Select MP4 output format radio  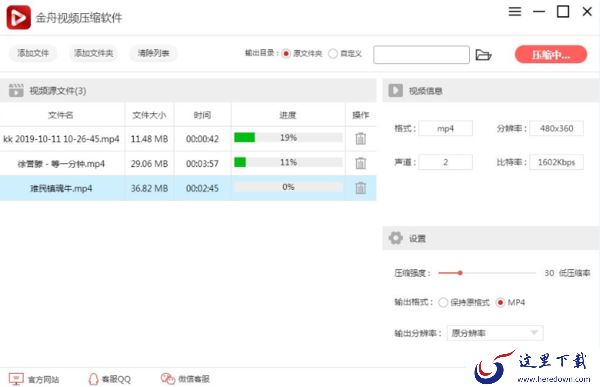pos(500,302)
